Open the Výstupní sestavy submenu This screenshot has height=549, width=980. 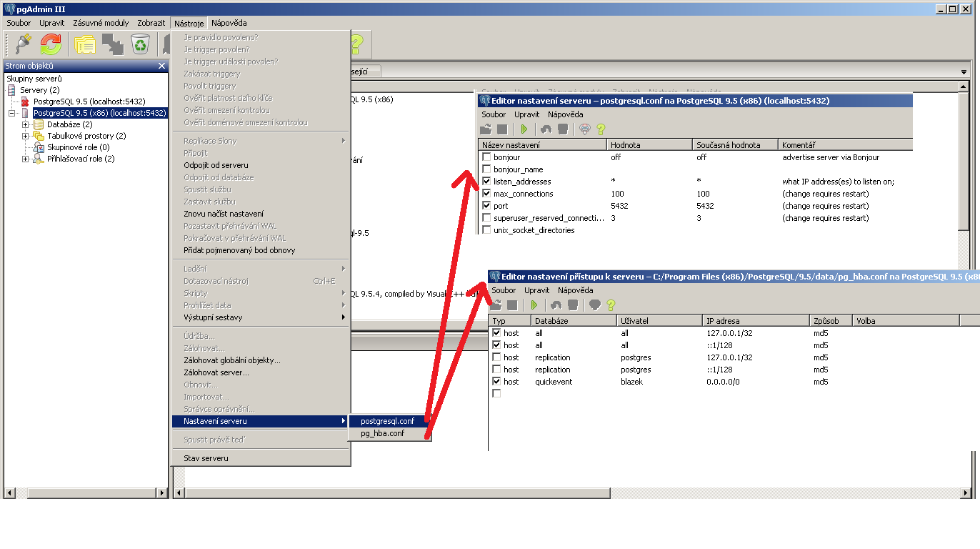click(261, 317)
